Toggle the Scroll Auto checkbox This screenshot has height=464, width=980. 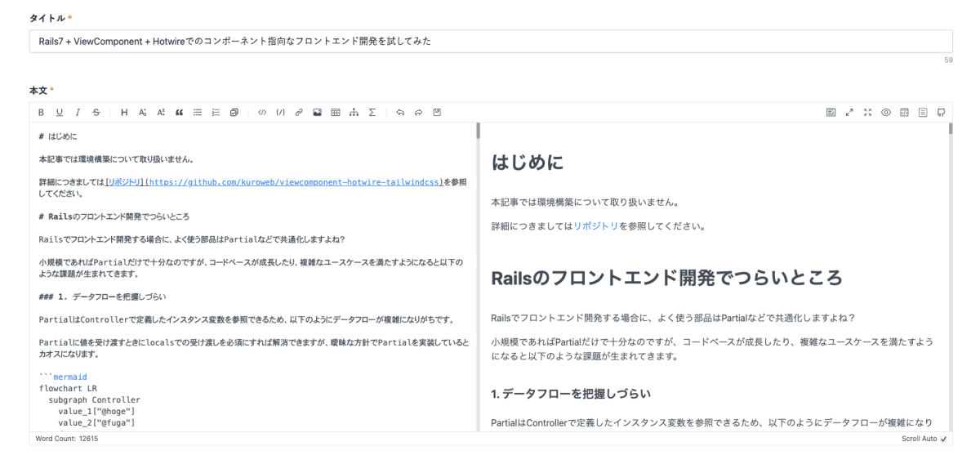pos(943,439)
